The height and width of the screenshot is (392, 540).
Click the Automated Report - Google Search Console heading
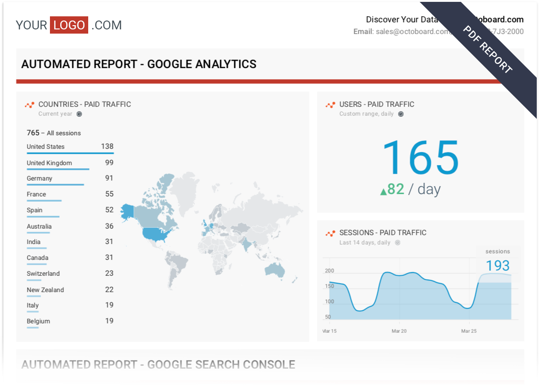click(158, 364)
